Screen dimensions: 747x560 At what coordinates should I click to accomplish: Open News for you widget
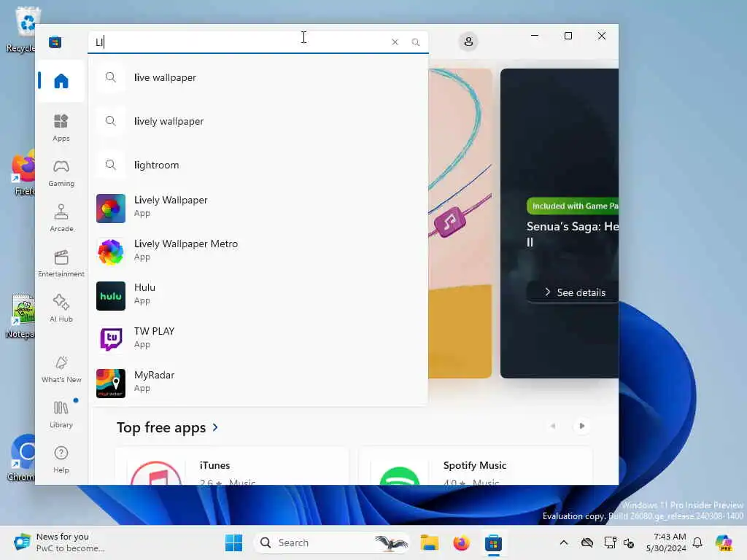pyautogui.click(x=59, y=542)
